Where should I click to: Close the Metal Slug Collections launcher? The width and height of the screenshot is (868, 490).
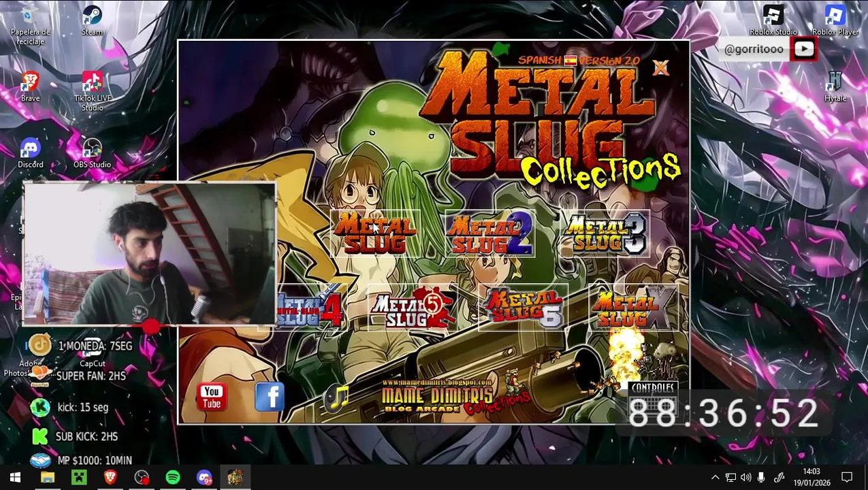point(661,67)
